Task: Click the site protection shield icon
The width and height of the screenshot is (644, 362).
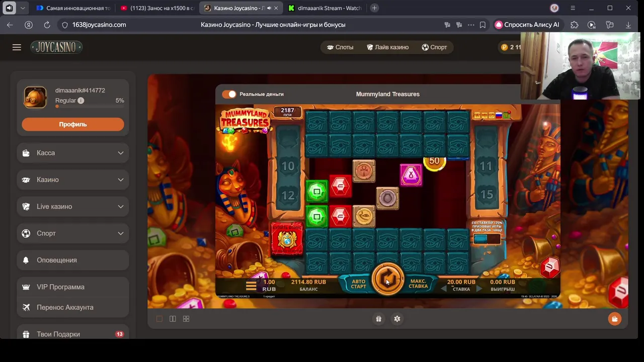Action: (x=64, y=25)
